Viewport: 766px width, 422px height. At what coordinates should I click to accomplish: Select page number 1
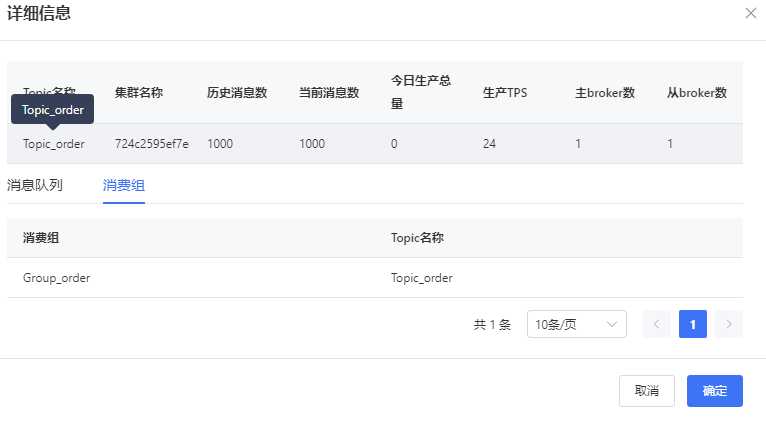[693, 324]
